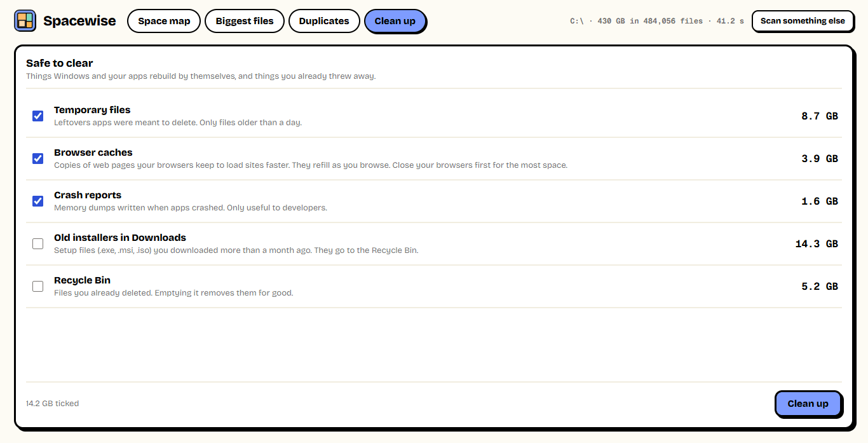The width and height of the screenshot is (868, 443).
Task: Click the 5.2 GB size value
Action: click(820, 287)
